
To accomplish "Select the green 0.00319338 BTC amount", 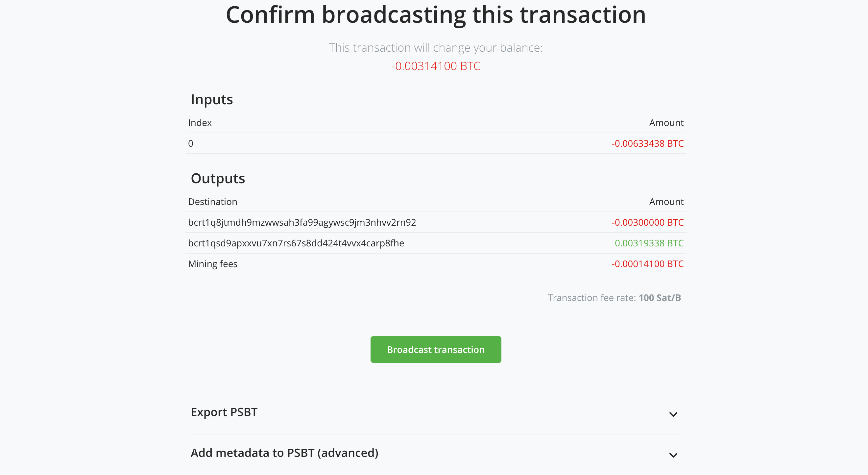I will coord(649,243).
